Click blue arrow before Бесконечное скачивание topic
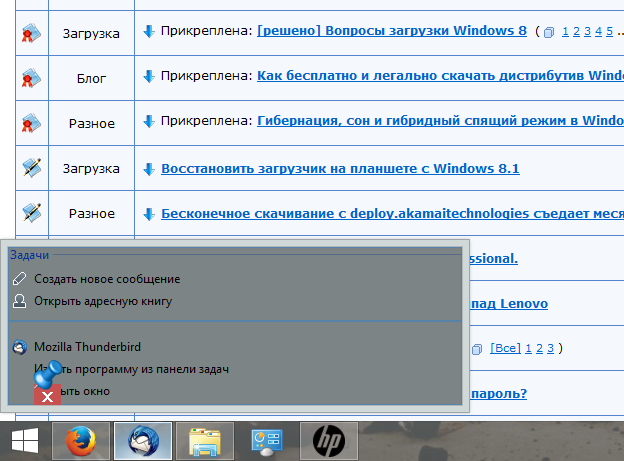 click(x=149, y=214)
